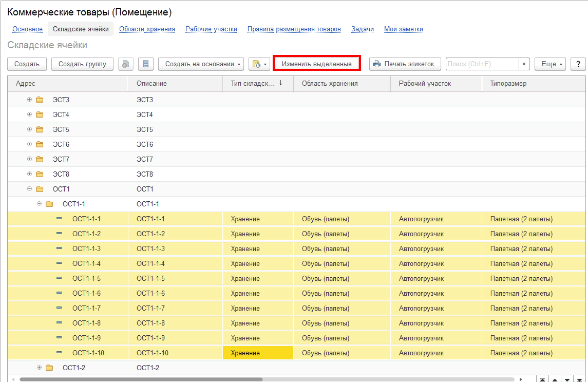Open the Правила размещения товаров tab

[x=294, y=29]
